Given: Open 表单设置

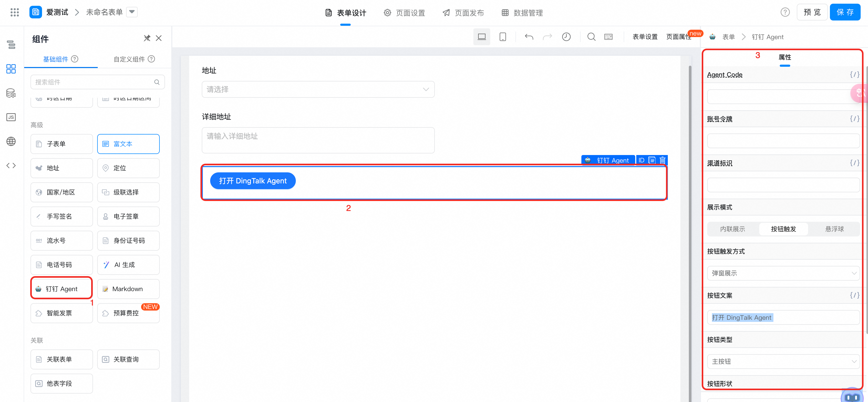Looking at the screenshot, I should coord(645,37).
